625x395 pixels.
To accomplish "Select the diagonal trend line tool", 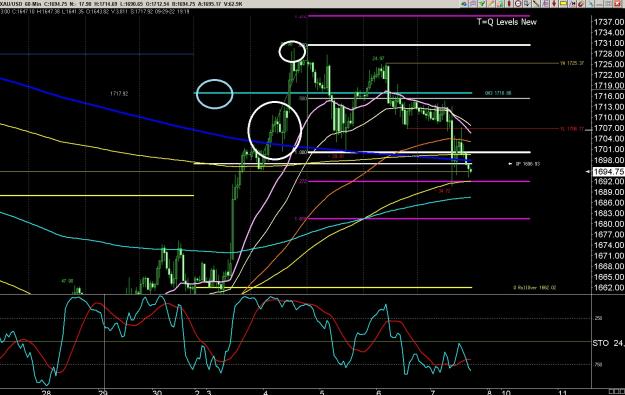I will coord(535,4).
